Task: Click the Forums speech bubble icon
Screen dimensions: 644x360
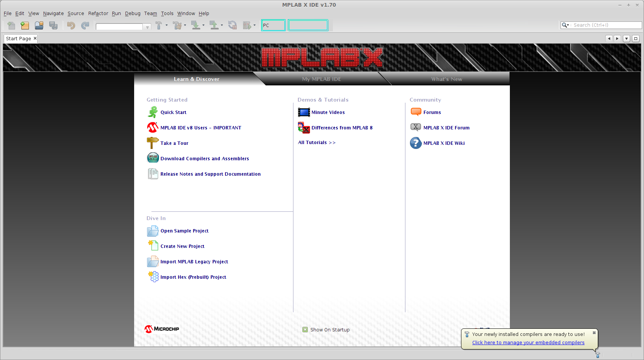Action: [x=416, y=112]
